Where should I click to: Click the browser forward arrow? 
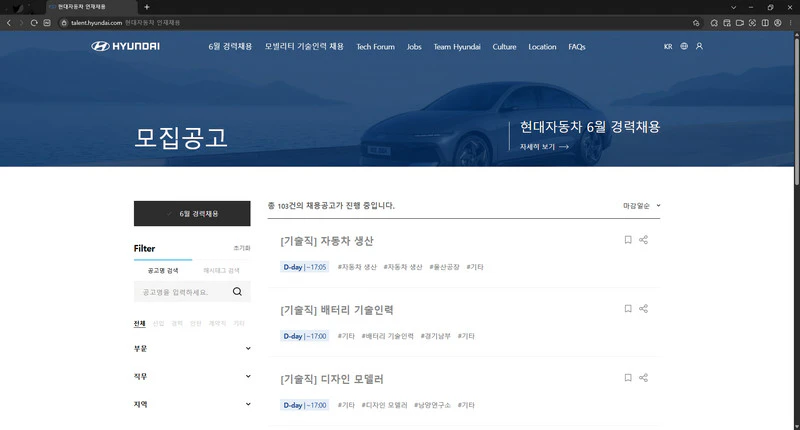click(x=21, y=22)
